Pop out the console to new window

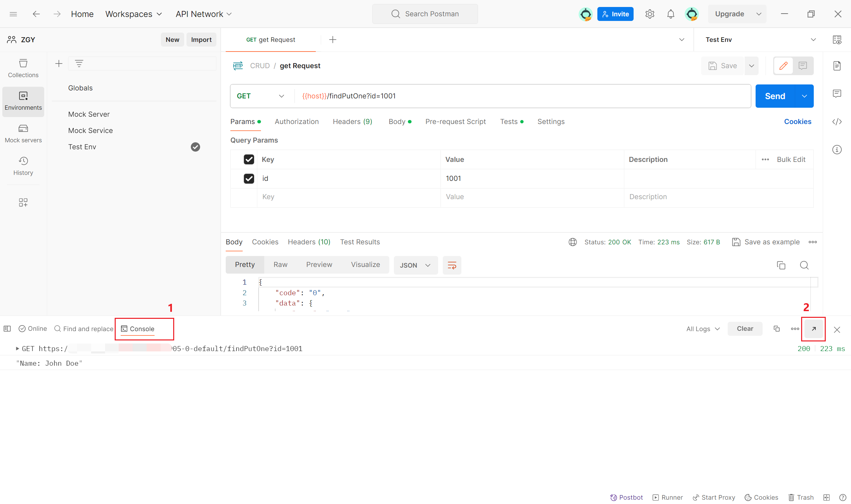(813, 329)
